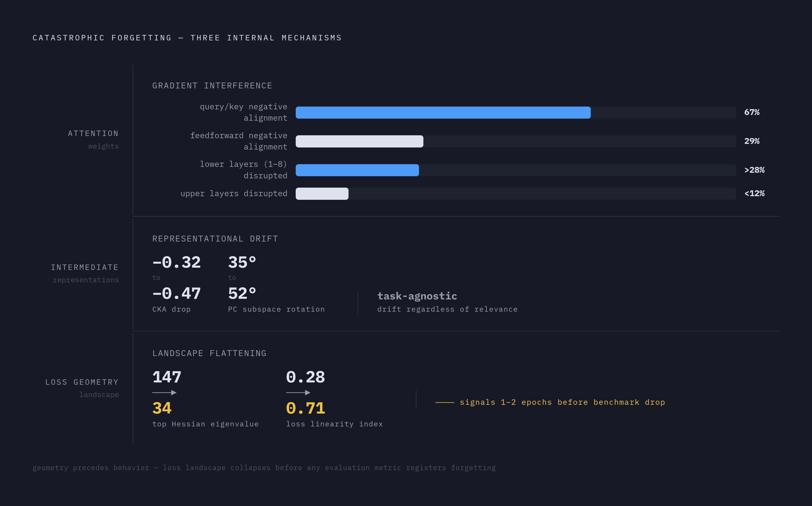
Task: Click the 'INTERMEDIATE' section label
Action: click(x=85, y=267)
